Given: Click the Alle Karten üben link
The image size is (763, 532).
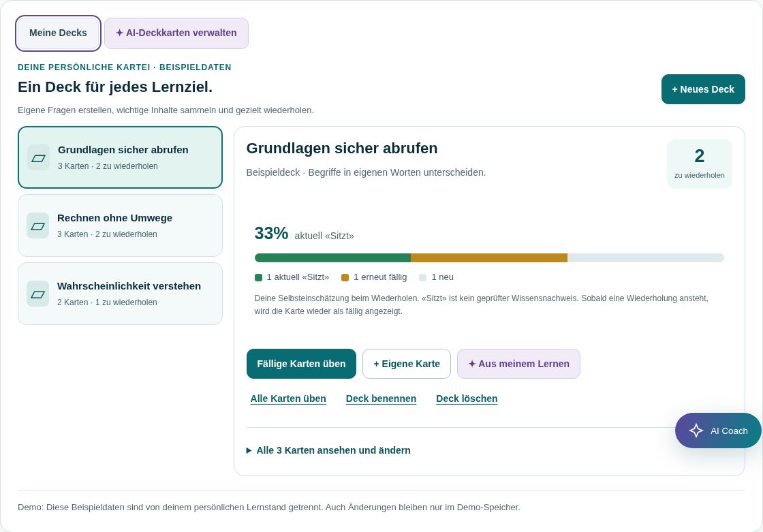Looking at the screenshot, I should [x=288, y=398].
